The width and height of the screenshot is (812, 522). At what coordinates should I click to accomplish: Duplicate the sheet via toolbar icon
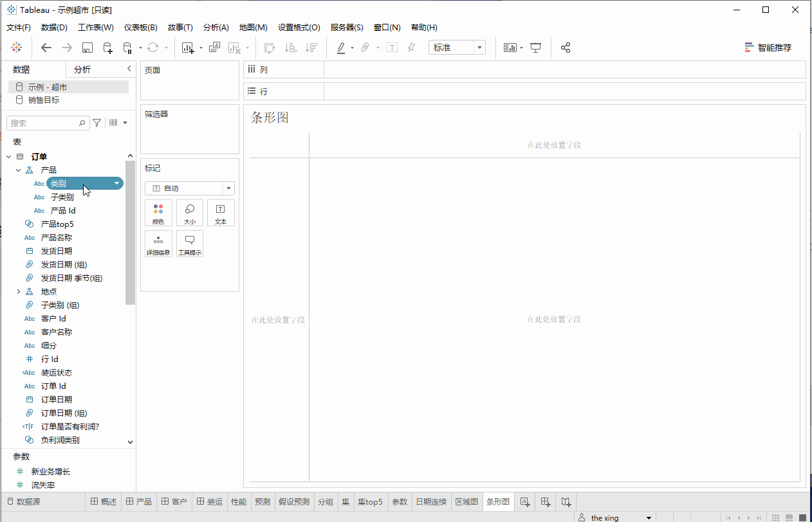point(215,48)
